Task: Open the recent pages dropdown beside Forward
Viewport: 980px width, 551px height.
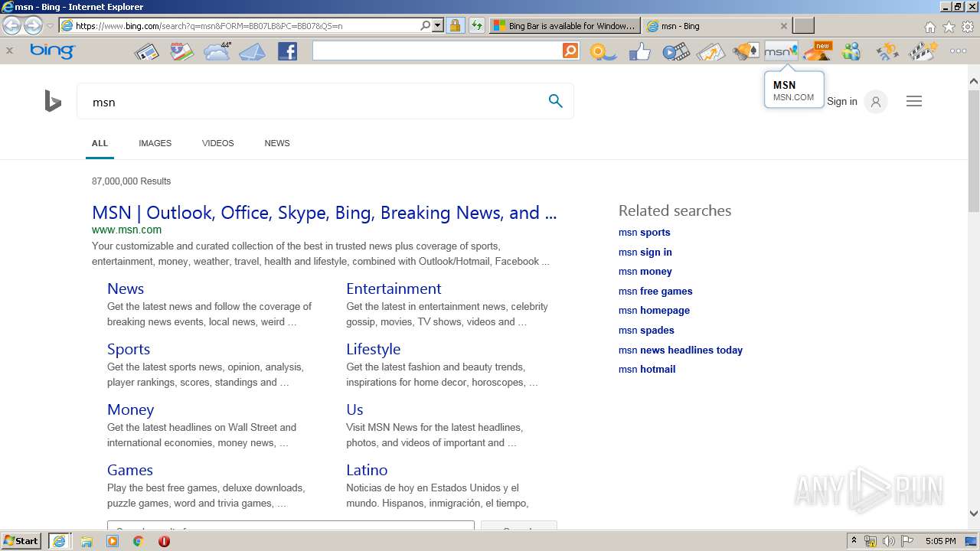Action: (50, 26)
